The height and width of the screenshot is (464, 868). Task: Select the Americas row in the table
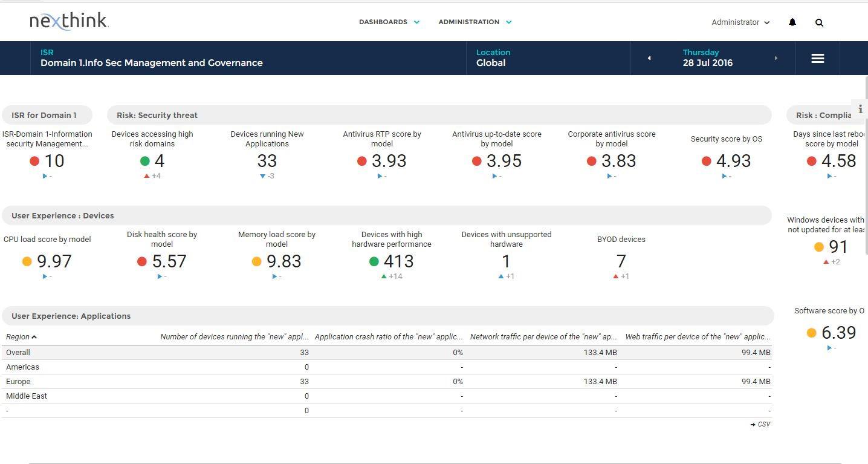(x=387, y=367)
